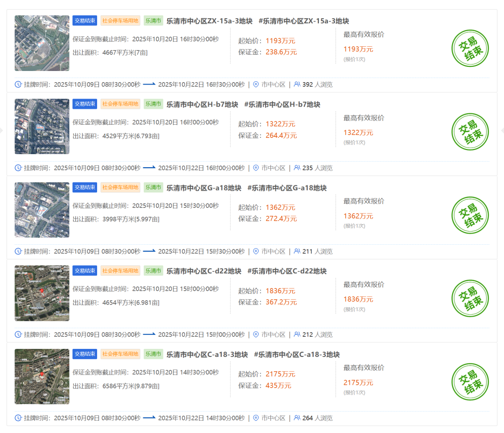Open map thumbnail of C-a18-3 parcel
Image resolution: width=504 pixels, height=433 pixels.
[42, 376]
